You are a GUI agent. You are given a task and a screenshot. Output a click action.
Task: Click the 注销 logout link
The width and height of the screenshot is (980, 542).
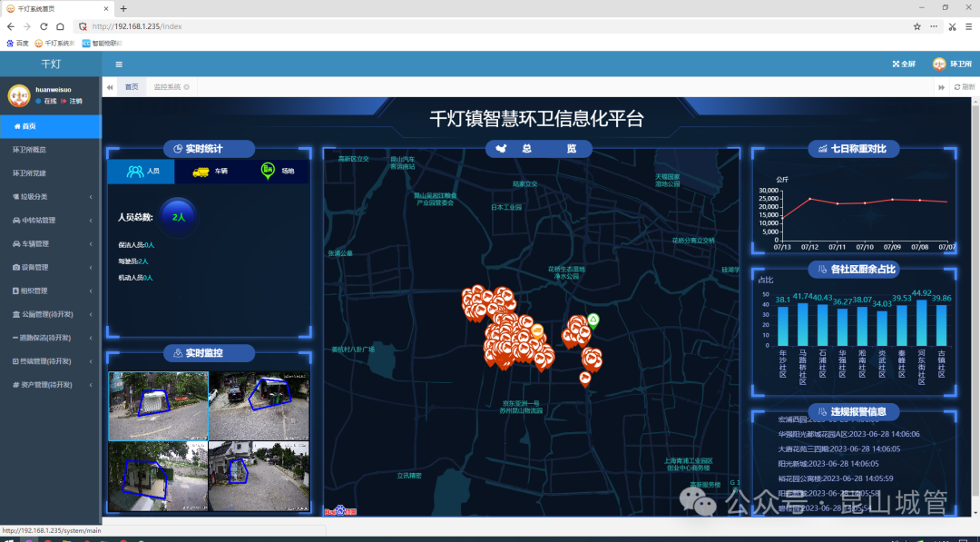coord(74,101)
